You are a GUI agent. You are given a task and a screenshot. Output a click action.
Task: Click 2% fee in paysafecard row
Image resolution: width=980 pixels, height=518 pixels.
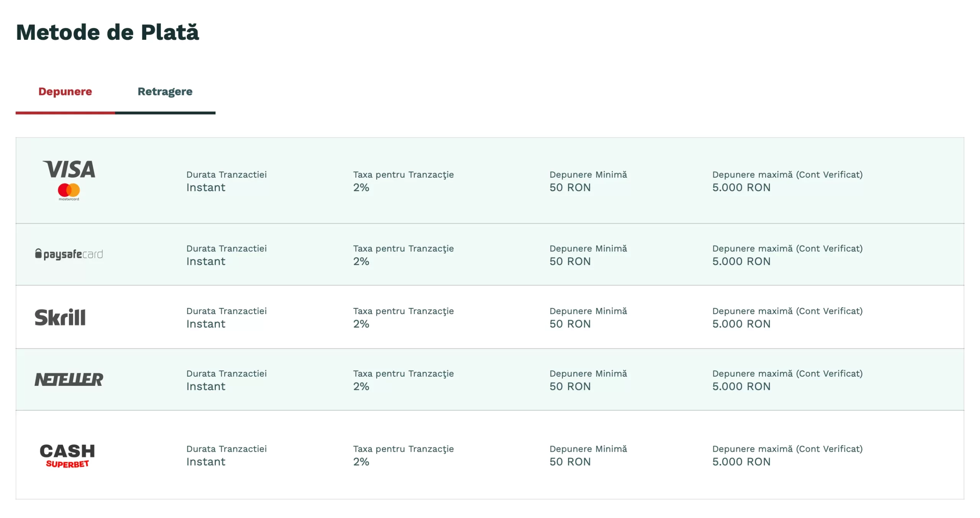(361, 262)
